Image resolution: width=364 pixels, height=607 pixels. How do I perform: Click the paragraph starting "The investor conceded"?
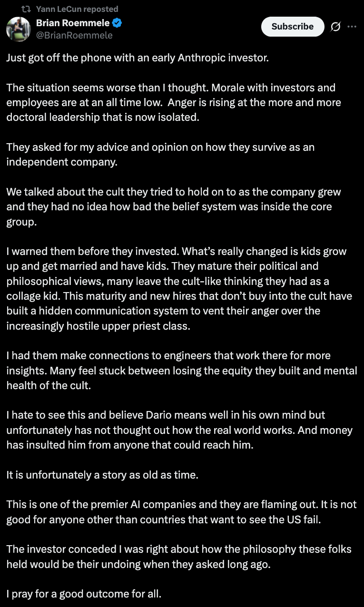click(179, 556)
